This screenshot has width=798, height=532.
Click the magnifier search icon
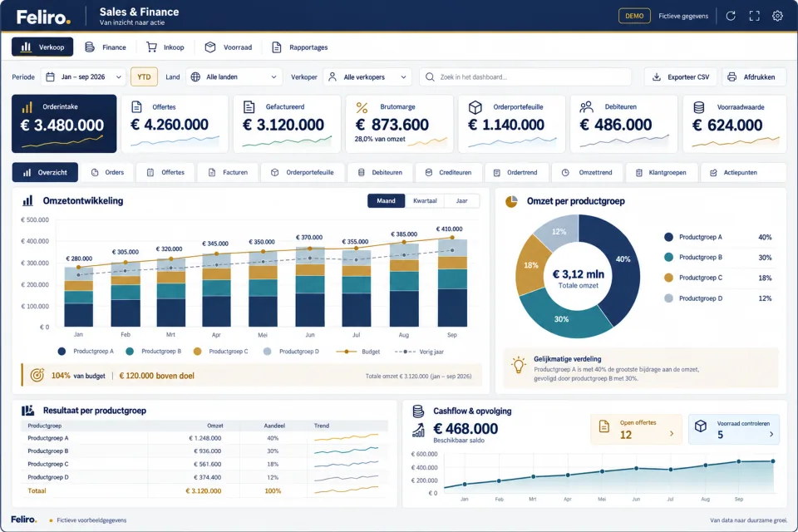(x=430, y=76)
